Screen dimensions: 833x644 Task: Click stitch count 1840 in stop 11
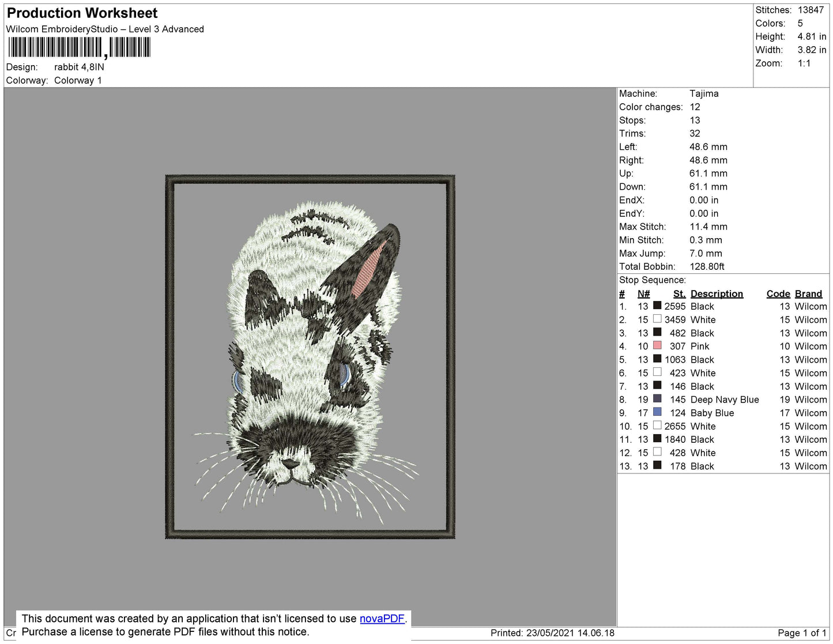pos(674,439)
